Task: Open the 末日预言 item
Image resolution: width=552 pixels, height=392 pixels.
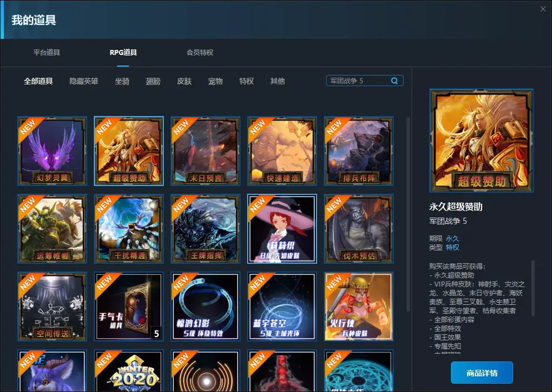Action: pyautogui.click(x=205, y=151)
